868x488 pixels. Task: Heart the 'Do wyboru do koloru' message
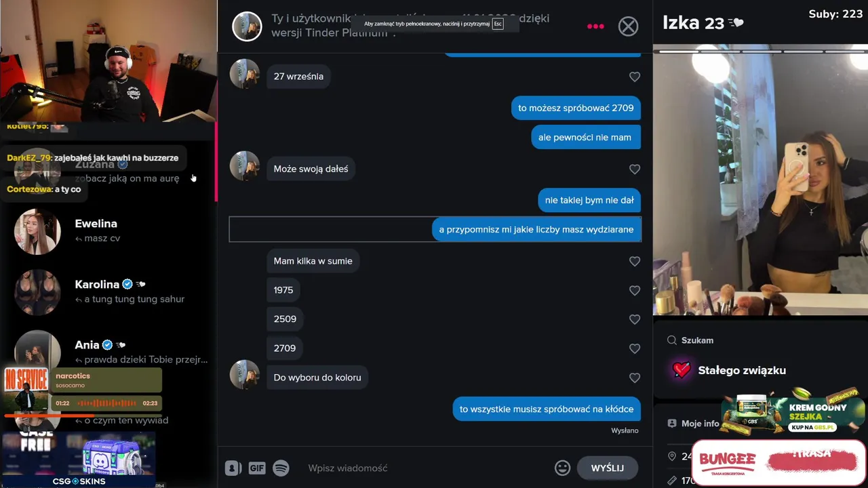(635, 378)
